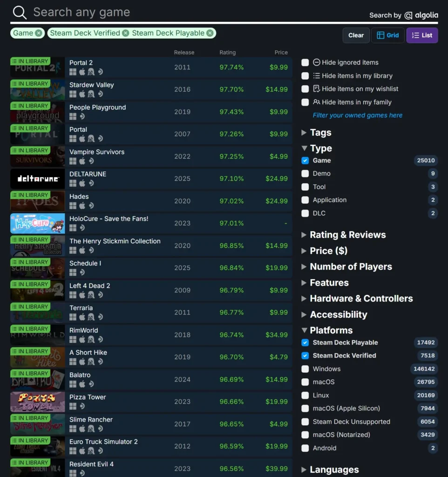Image resolution: width=448 pixels, height=477 pixels.
Task: Click the Steam Deck icon under RimWorld
Action: (101, 339)
